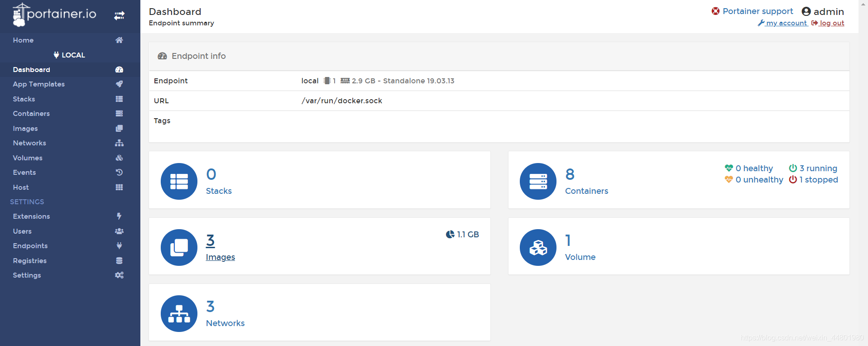
Task: Click the Standalone 19.03.13 version text
Action: click(419, 81)
